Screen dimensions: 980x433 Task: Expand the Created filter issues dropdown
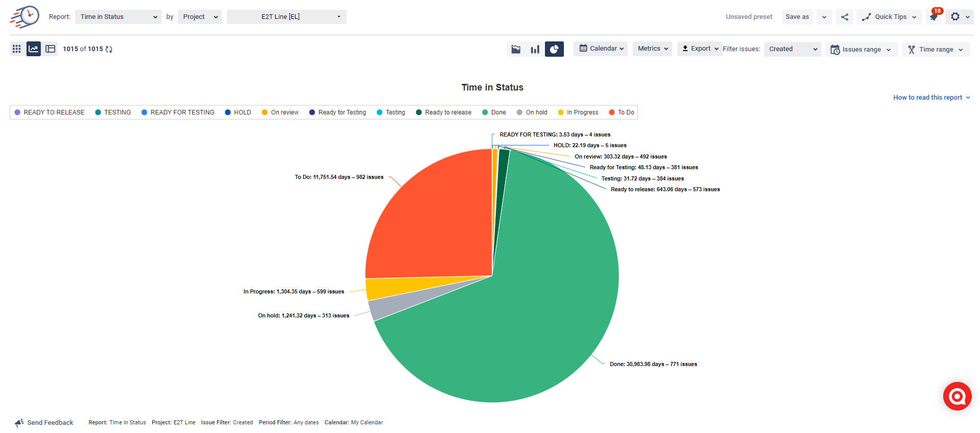pos(792,49)
